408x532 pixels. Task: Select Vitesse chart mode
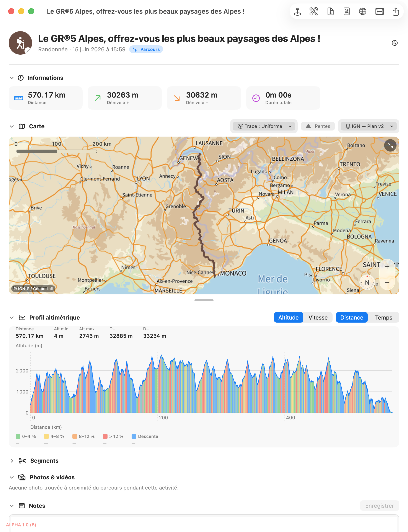[318, 318]
